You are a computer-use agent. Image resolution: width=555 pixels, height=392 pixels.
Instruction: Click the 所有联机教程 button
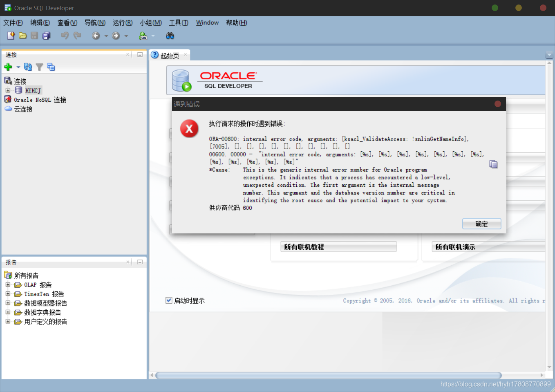[x=339, y=246]
